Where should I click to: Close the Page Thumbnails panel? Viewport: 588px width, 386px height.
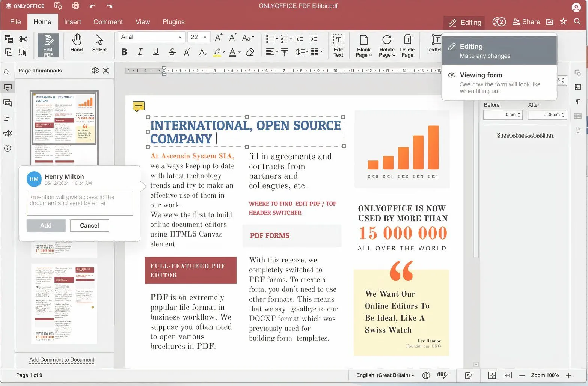(x=106, y=71)
